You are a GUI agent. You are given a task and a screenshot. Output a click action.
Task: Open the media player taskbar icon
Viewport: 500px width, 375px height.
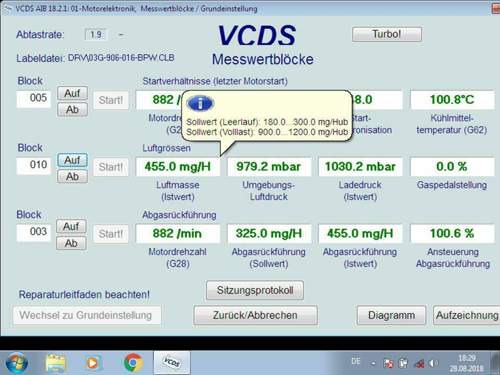(92, 363)
